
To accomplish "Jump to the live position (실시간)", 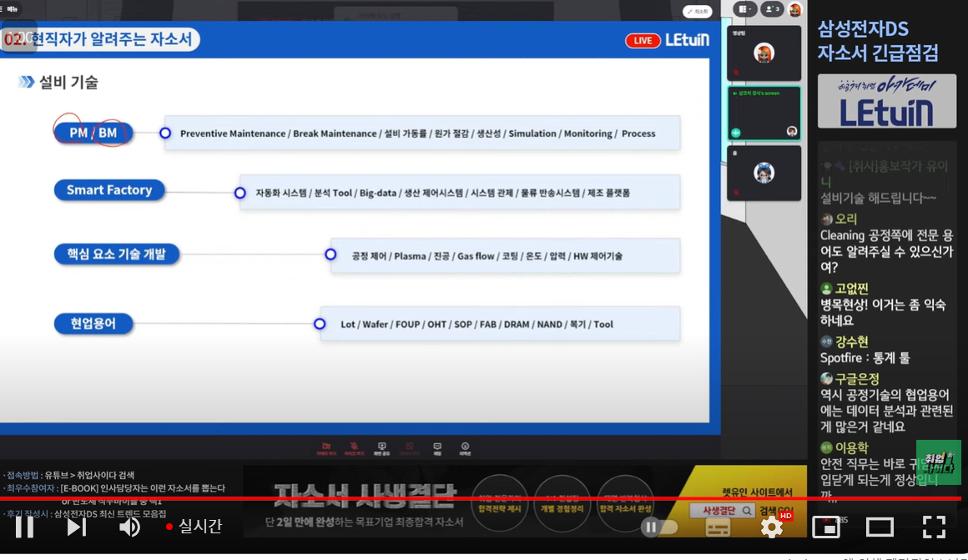I will click(x=194, y=526).
